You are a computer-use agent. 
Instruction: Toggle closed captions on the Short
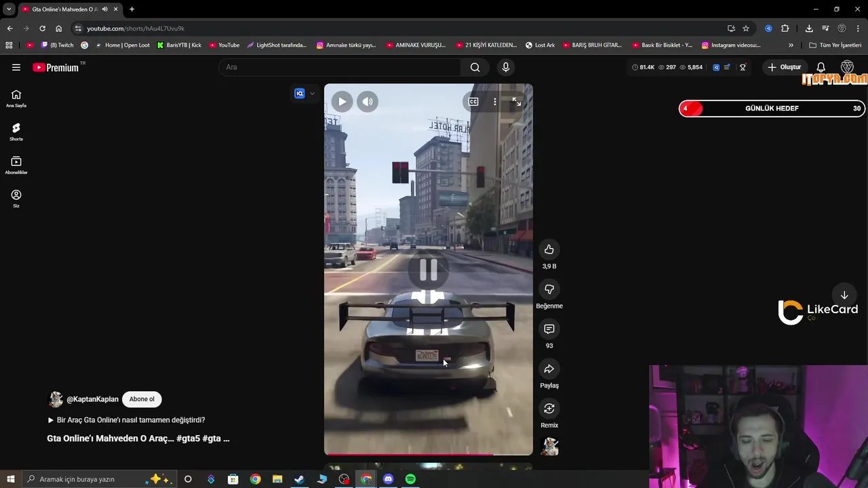[x=473, y=102]
